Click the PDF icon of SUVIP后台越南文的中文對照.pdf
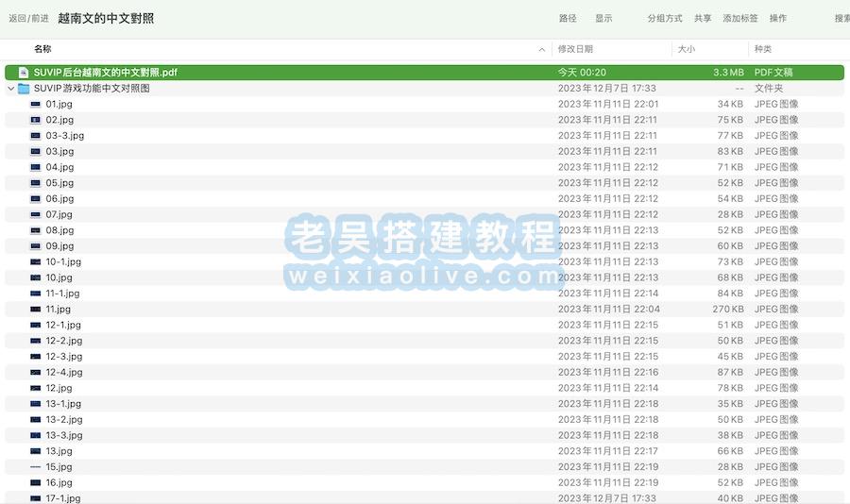The width and height of the screenshot is (850, 504). pyautogui.click(x=24, y=72)
